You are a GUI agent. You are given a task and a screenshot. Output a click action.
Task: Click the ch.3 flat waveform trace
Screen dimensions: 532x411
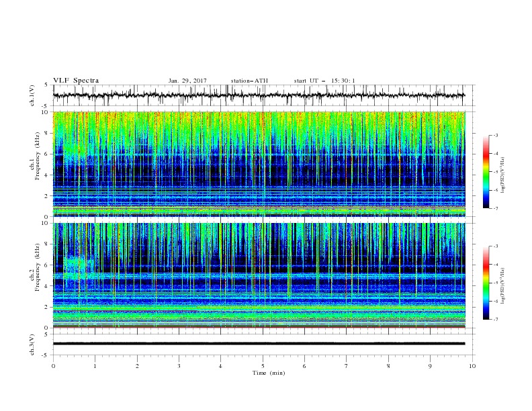259,344
